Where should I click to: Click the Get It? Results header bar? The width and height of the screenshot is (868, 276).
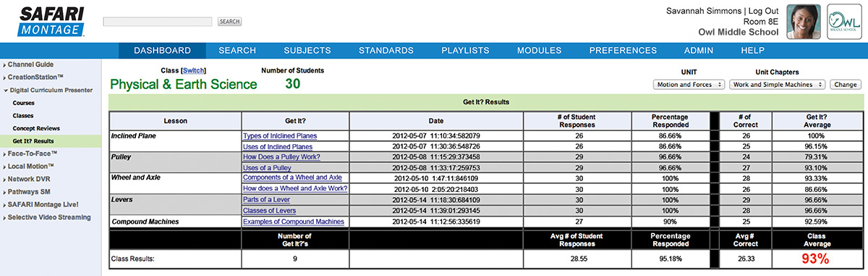click(486, 102)
